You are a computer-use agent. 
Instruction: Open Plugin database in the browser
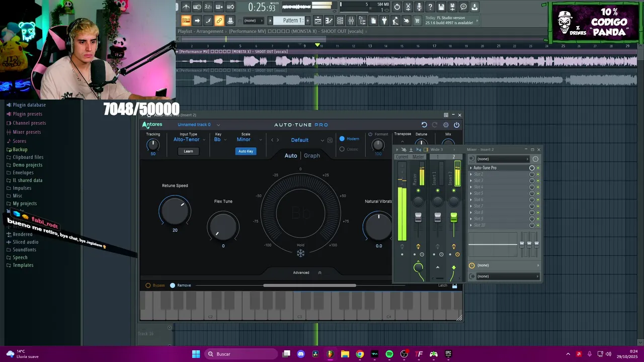pyautogui.click(x=29, y=105)
